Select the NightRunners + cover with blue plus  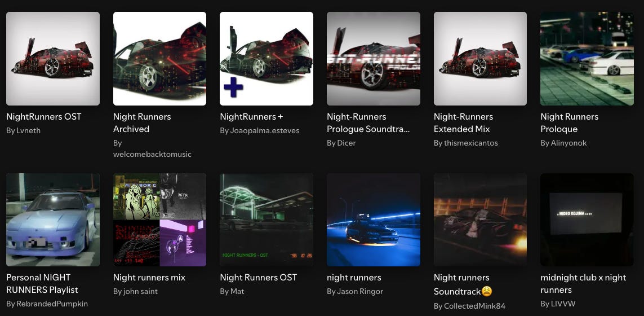[x=267, y=59]
